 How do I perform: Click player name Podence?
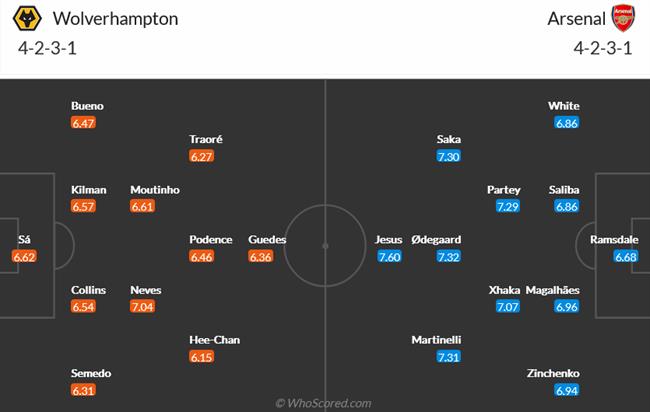210,240
